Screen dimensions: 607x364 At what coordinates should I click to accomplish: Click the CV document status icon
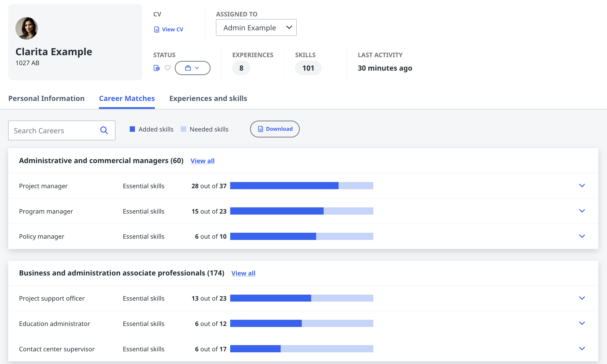click(156, 68)
